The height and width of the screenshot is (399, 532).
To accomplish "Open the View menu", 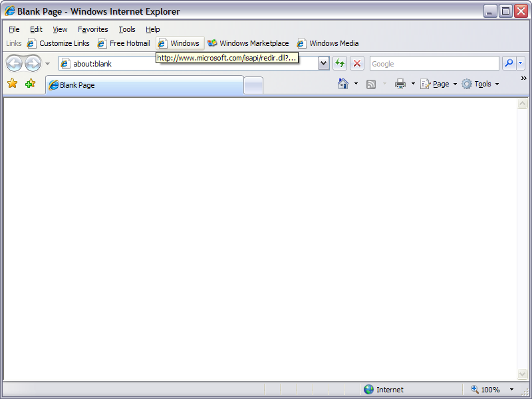I will point(60,29).
